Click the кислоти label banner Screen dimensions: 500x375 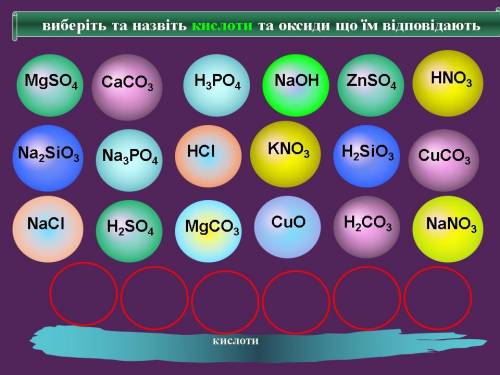258,341
